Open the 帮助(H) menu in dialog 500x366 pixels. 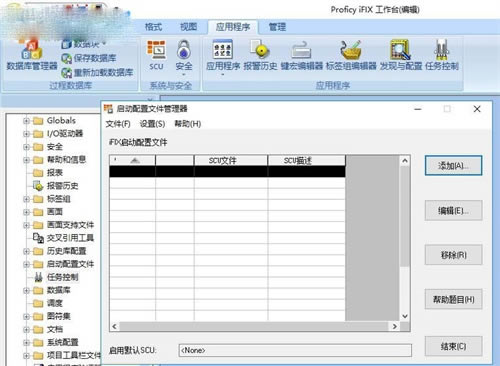tap(188, 124)
